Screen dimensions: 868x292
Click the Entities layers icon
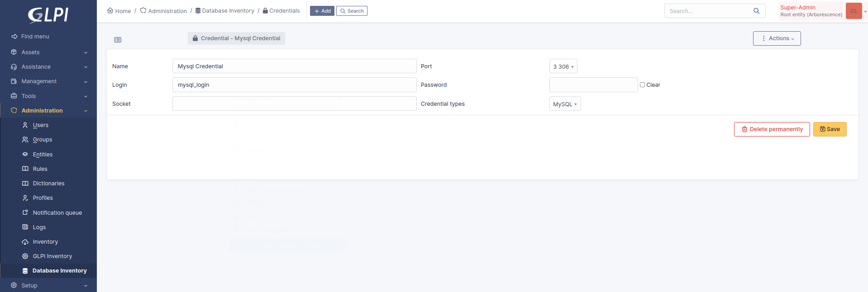point(25,155)
